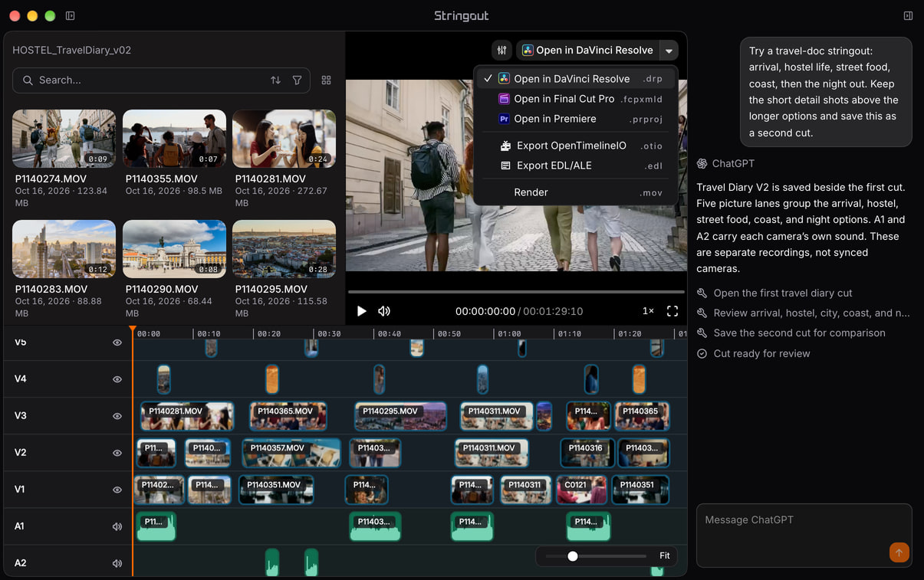This screenshot has width=924, height=580.
Task: Send the chat message
Action: coord(899,552)
